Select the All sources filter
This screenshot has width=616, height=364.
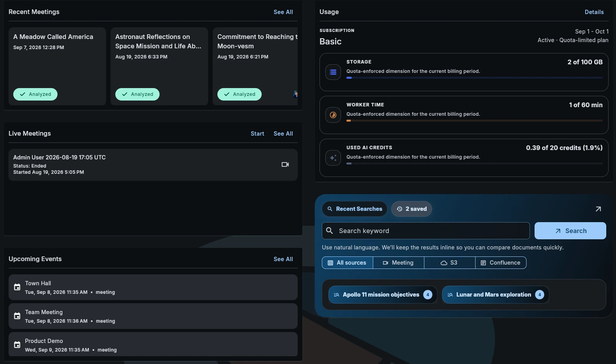(348, 263)
